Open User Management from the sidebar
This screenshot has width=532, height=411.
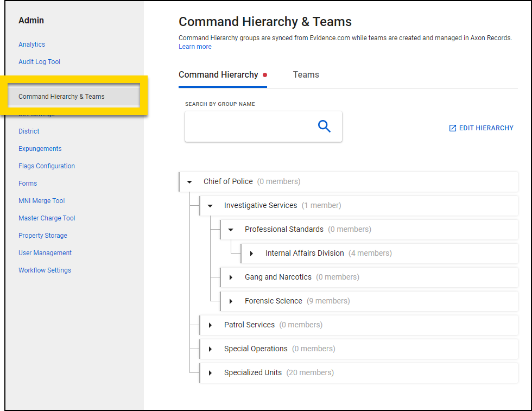45,252
